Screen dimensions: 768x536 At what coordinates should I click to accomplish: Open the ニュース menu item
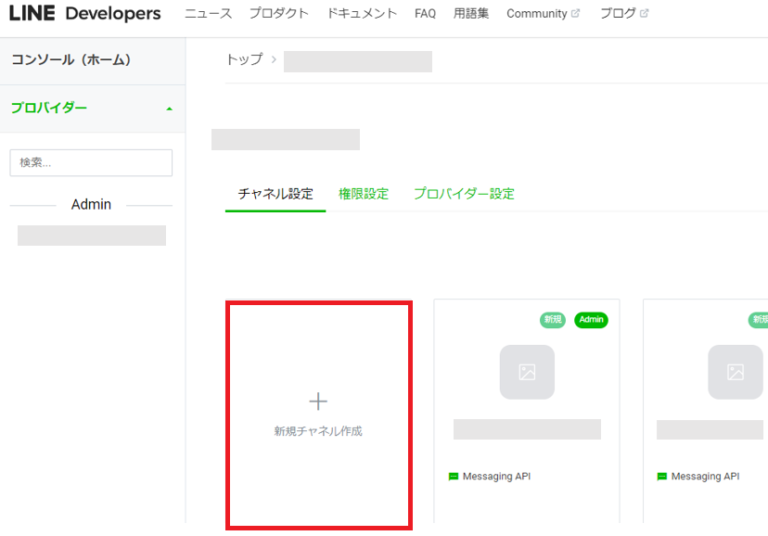208,14
